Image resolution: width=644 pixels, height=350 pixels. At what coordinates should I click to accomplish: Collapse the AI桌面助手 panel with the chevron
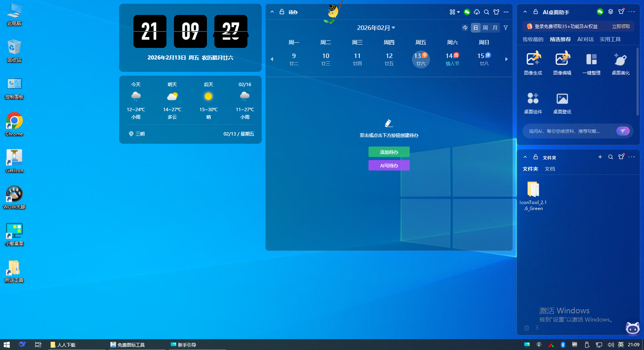(x=525, y=12)
